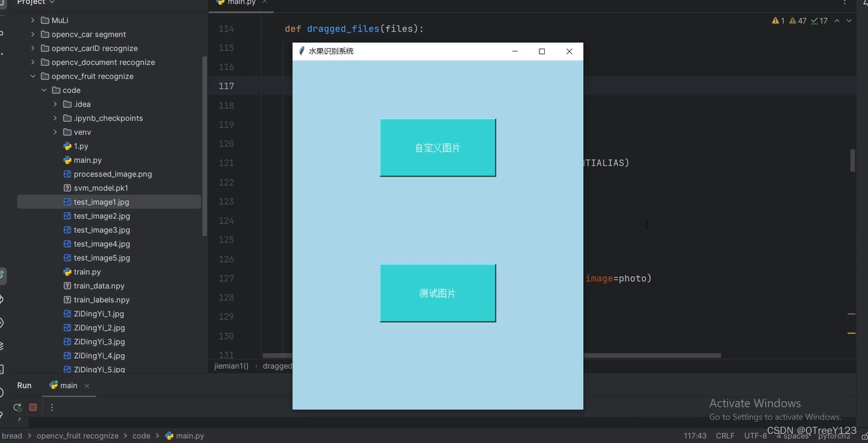
Task: Click the Rerun 'main' icon
Action: pyautogui.click(x=17, y=408)
